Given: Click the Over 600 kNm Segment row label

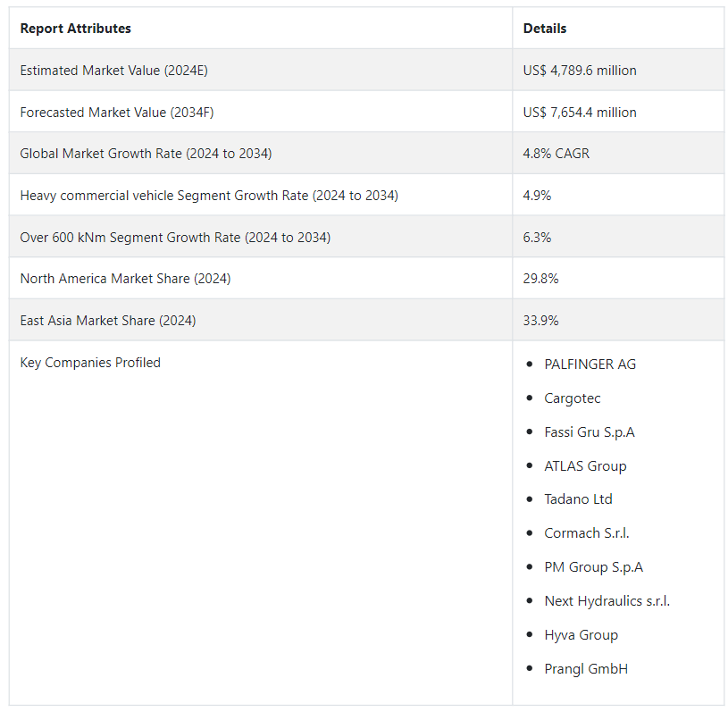Looking at the screenshot, I should (x=175, y=238).
